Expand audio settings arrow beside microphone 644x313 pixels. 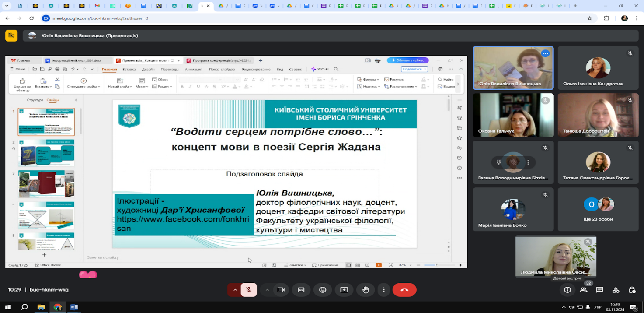pyautogui.click(x=235, y=290)
